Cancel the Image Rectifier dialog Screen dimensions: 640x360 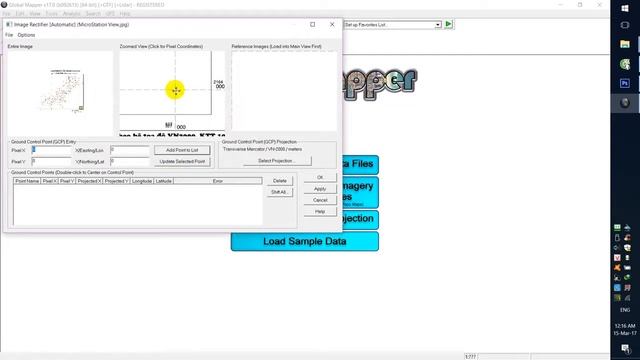coord(320,200)
